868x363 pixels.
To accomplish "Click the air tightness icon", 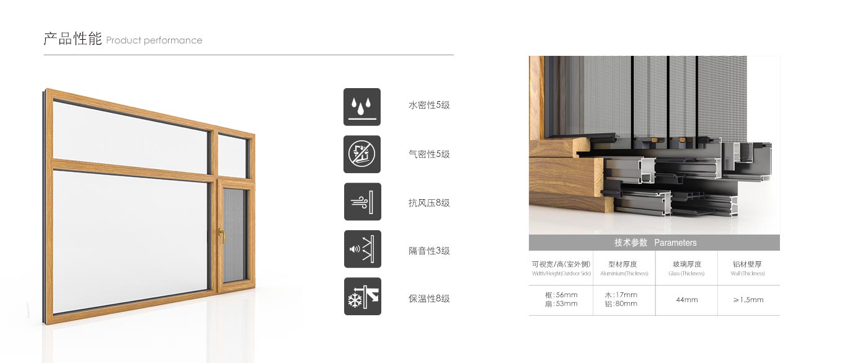I will [x=362, y=155].
